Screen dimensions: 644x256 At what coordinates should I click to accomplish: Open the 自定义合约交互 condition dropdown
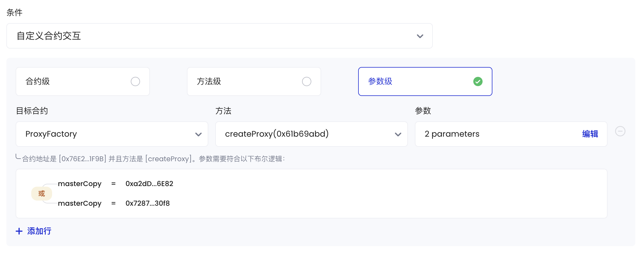point(220,36)
